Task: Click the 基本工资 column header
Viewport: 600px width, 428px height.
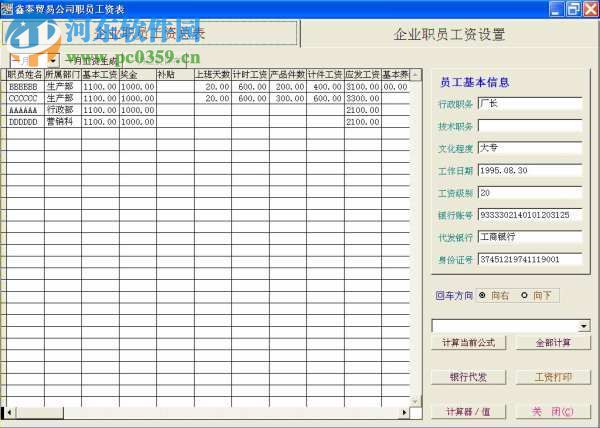Action: pos(100,75)
